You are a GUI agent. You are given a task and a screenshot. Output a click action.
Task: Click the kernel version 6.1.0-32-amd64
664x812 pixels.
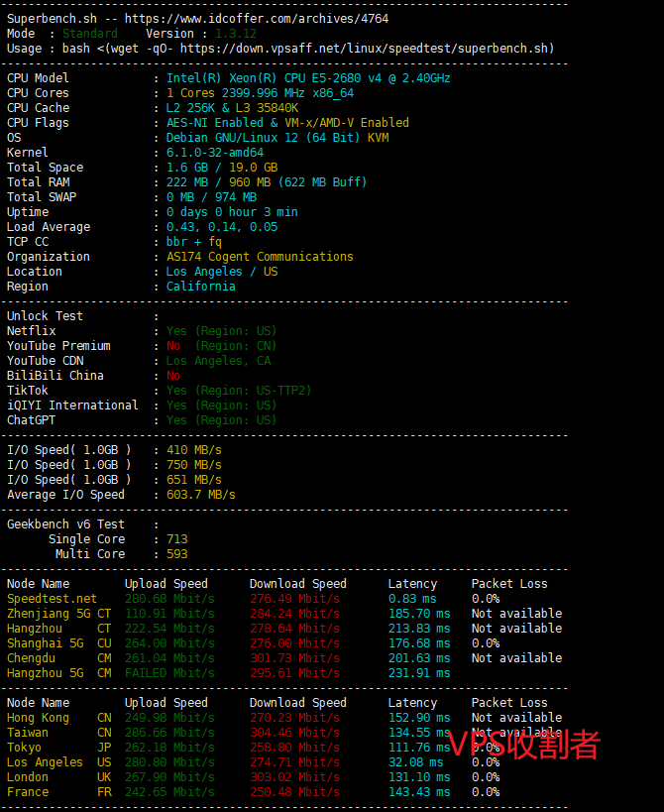point(215,153)
